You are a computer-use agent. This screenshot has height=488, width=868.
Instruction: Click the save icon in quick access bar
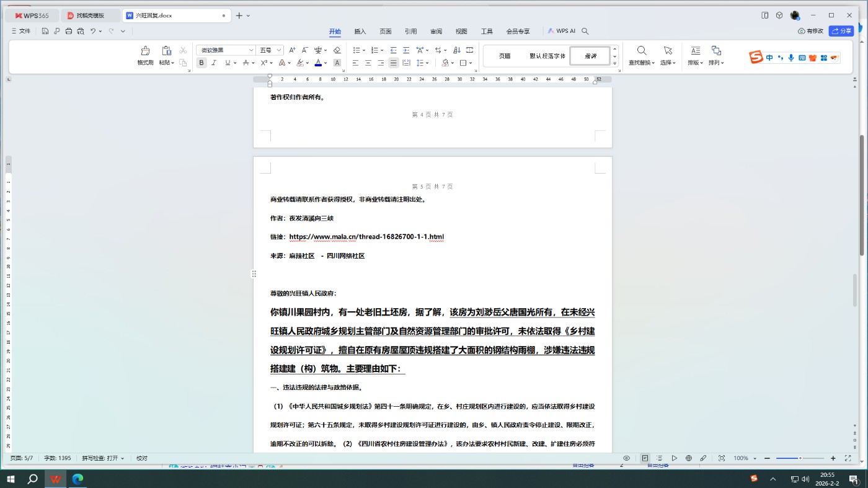coord(45,31)
